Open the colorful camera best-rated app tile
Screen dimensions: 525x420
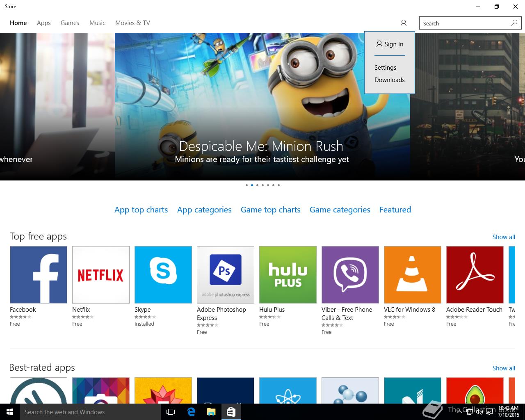click(101, 390)
